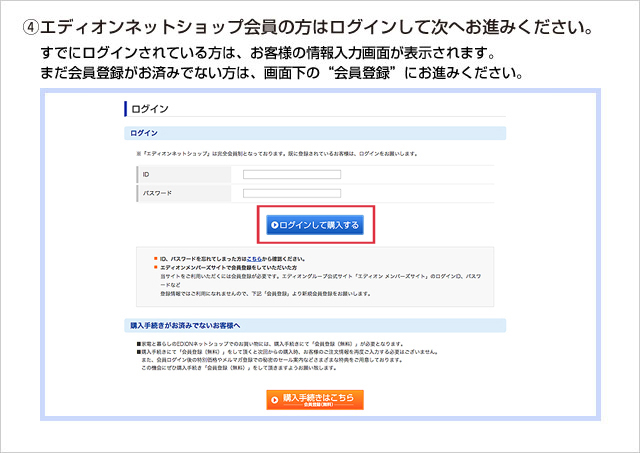The image size is (640, 453).
Task: Click the ログインして購入する button
Action: click(x=315, y=225)
